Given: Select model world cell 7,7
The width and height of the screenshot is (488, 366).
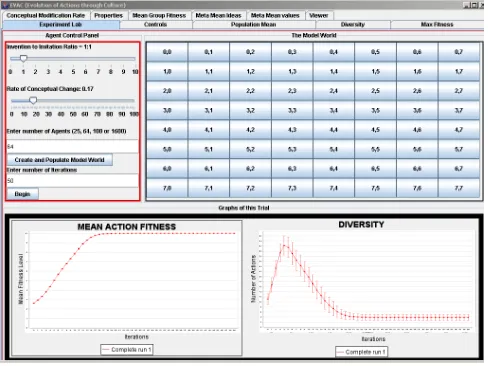Looking at the screenshot, I should [x=459, y=188].
